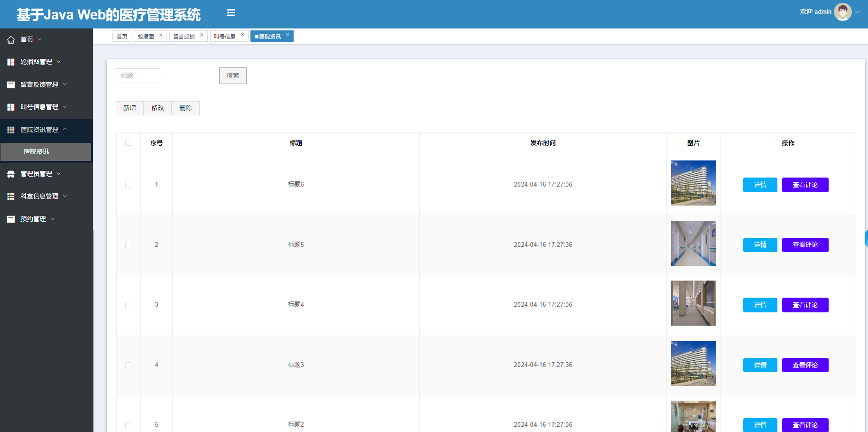This screenshot has height=432, width=868.
Task: Click 详情 button for 标题6
Action: pos(760,185)
